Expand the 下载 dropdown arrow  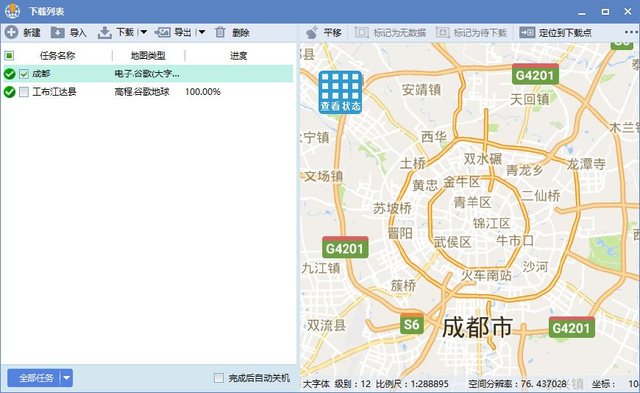pyautogui.click(x=144, y=32)
